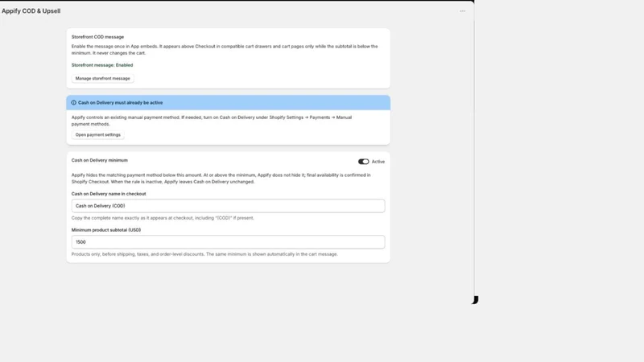Screen dimensions: 644x362
Task: Click 'Cash on Delivery name in checkout' label
Action: (x=109, y=194)
